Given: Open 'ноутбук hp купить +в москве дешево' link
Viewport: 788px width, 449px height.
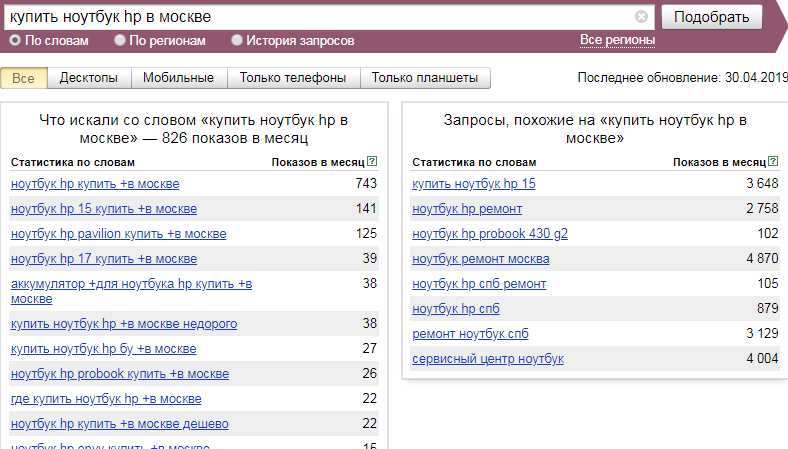Looking at the screenshot, I should (x=120, y=424).
